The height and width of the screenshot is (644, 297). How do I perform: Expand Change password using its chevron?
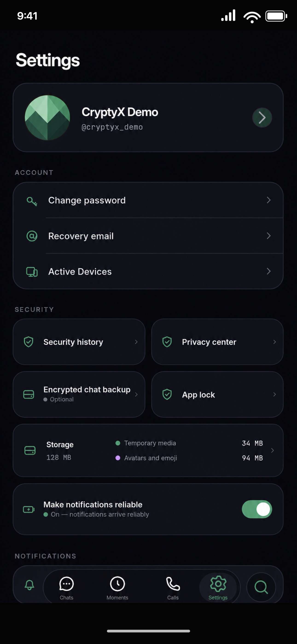tap(268, 200)
